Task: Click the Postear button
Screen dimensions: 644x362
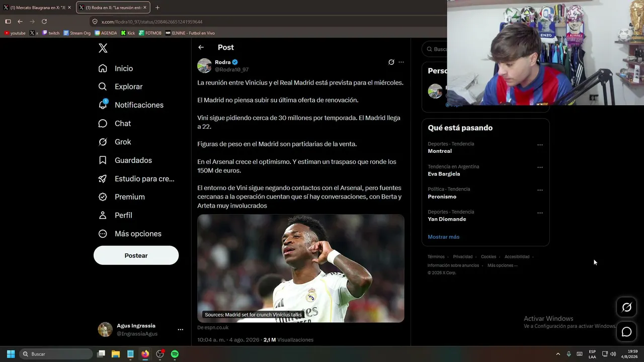Action: pyautogui.click(x=136, y=255)
